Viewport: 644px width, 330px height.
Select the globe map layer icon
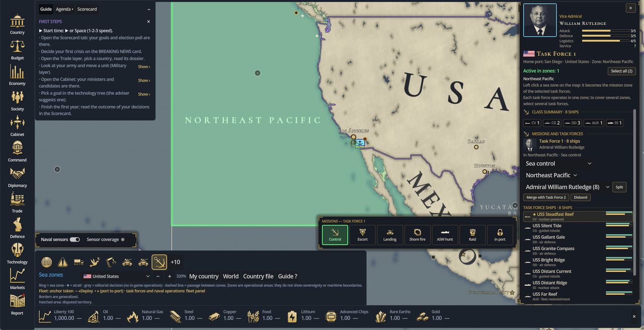coord(46,262)
